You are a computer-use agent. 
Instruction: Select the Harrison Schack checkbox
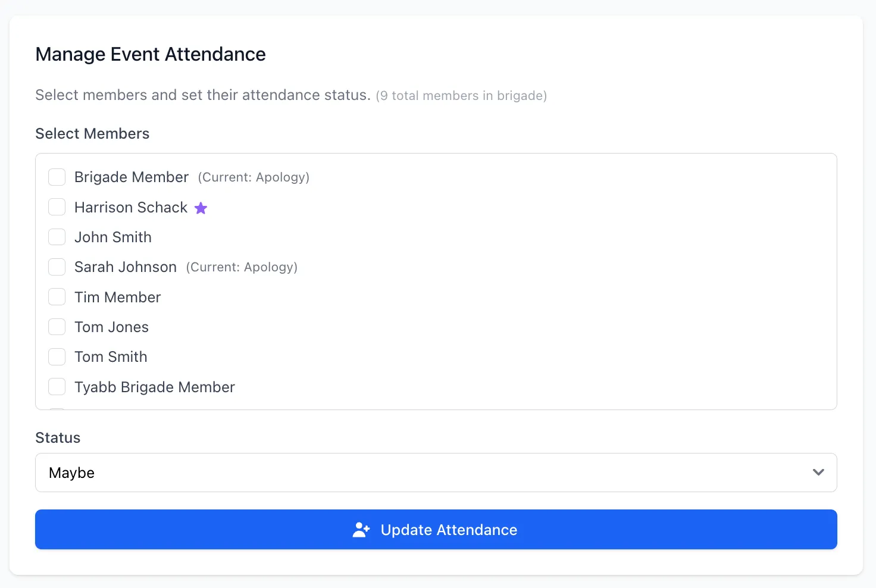coord(57,207)
